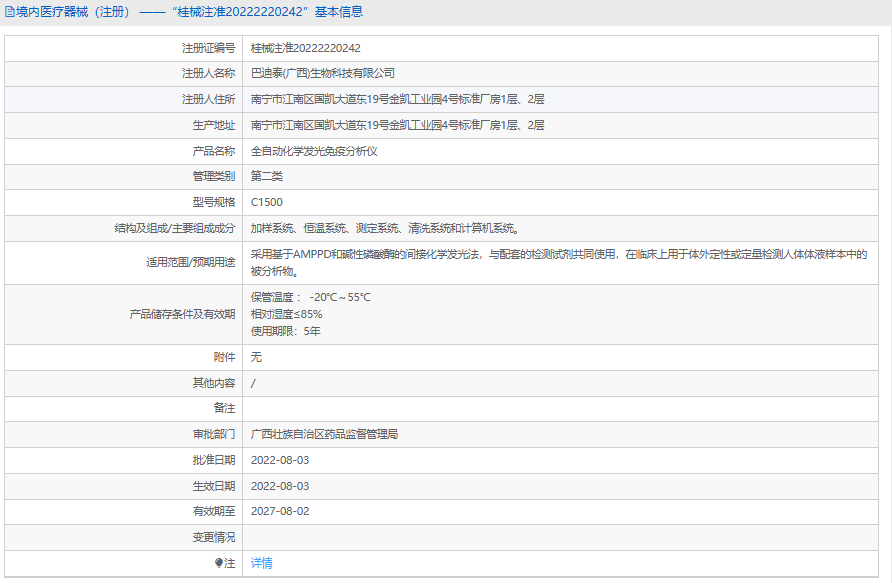Click the 附件 label
The height and width of the screenshot is (583, 892).
pos(224,357)
